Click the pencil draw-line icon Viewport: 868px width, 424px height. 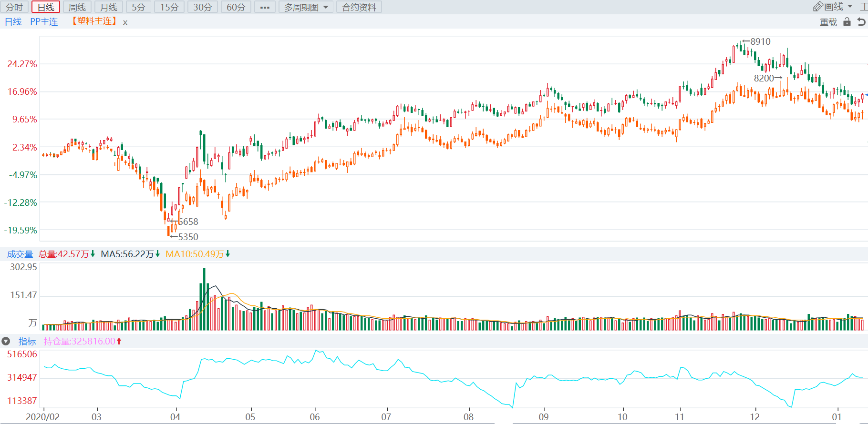coord(818,7)
